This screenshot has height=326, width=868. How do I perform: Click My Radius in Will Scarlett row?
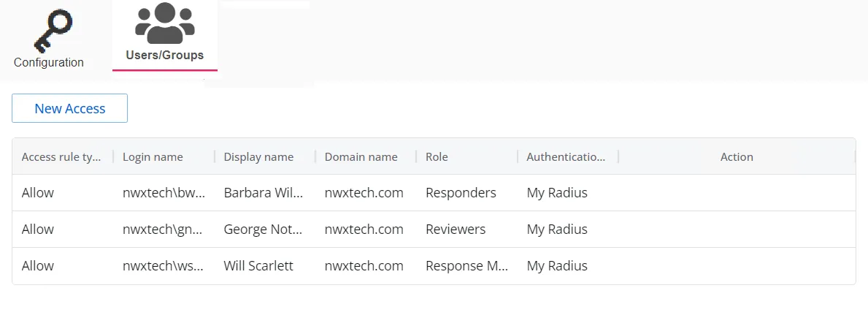click(x=557, y=266)
